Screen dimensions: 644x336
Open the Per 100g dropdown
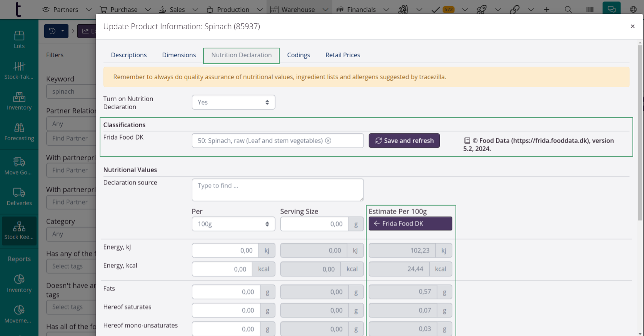(x=233, y=224)
